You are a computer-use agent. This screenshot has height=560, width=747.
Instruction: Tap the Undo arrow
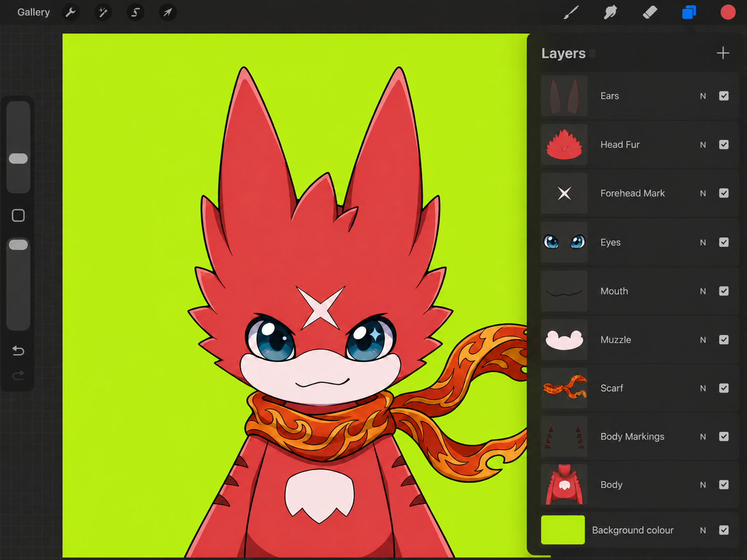click(x=18, y=351)
